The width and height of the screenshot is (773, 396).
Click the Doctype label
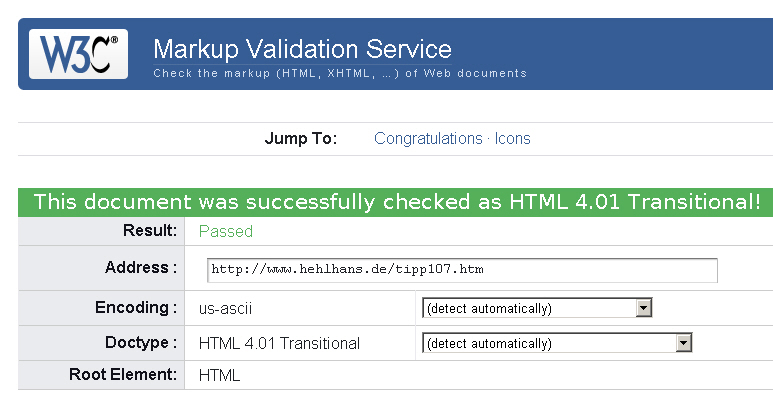point(141,342)
